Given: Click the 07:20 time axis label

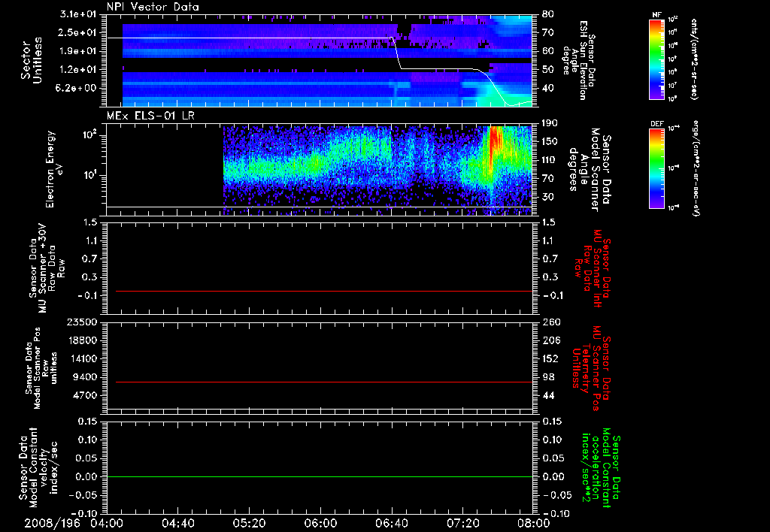Looking at the screenshot, I should click(462, 523).
